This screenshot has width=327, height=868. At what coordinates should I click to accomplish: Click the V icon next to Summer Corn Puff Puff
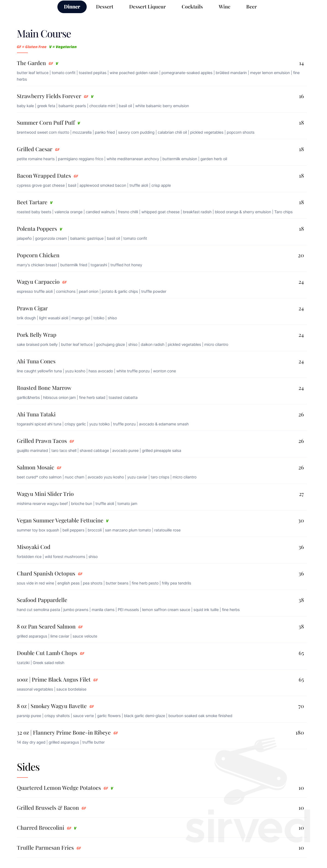[79, 123]
